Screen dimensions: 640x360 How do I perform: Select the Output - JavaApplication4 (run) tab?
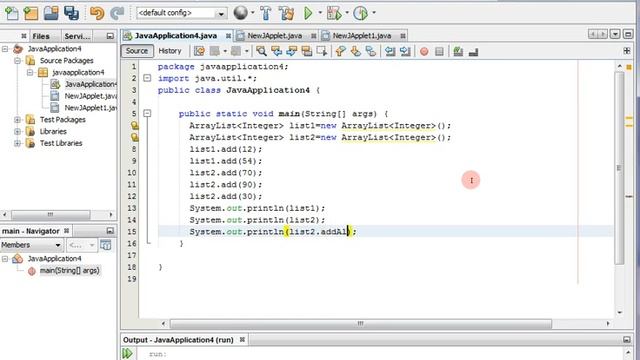[x=178, y=340]
